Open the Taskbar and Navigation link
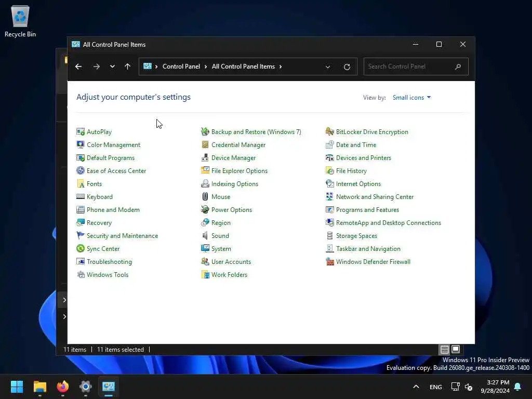This screenshot has height=399, width=532. 368,249
